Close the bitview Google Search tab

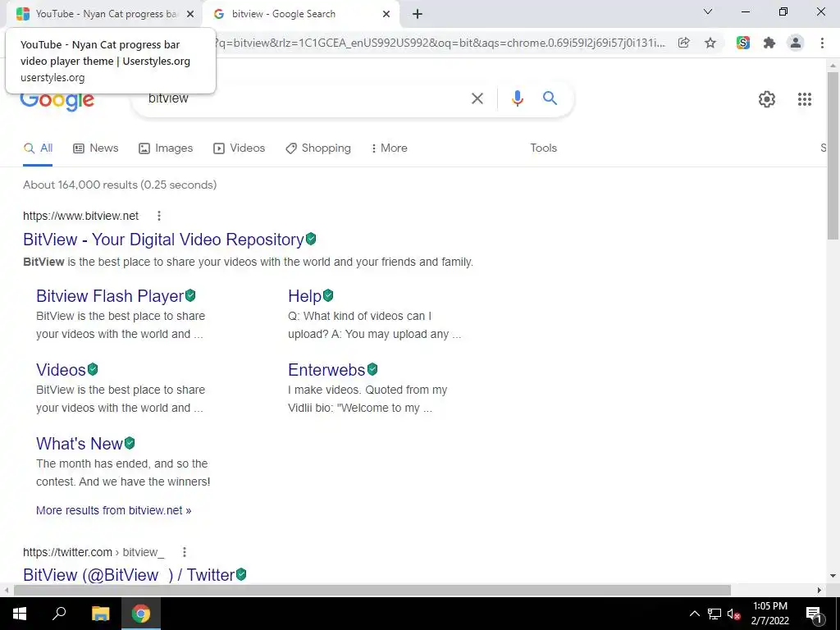[x=386, y=14]
